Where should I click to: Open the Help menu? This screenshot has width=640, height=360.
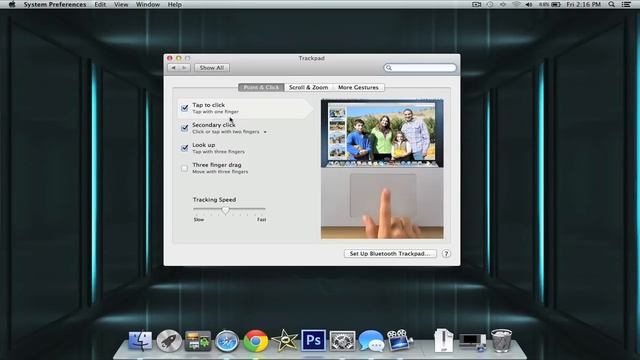pos(175,4)
